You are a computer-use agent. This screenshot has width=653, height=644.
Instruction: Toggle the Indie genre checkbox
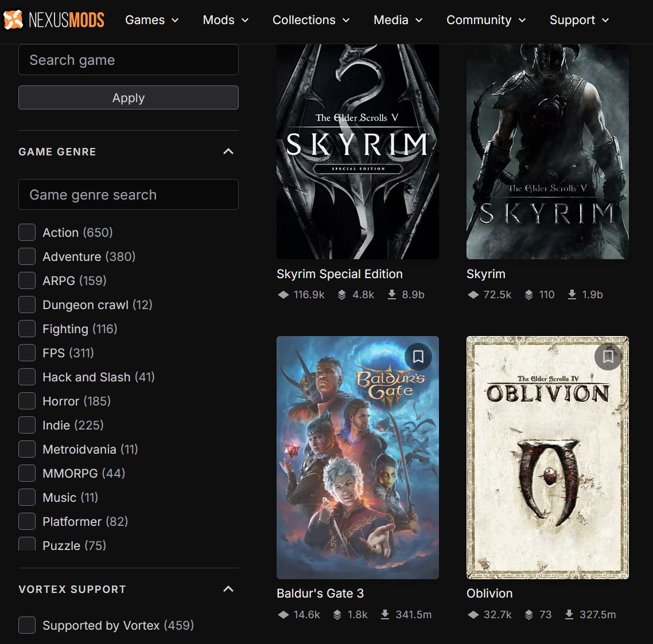click(27, 425)
